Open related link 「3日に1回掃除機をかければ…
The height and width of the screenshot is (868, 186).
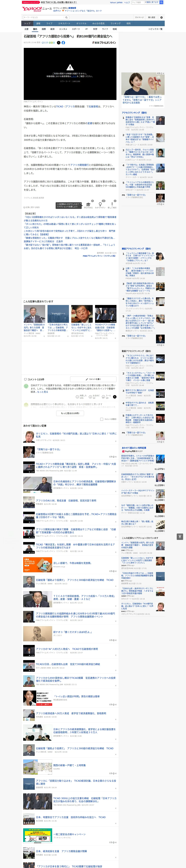[70, 219]
